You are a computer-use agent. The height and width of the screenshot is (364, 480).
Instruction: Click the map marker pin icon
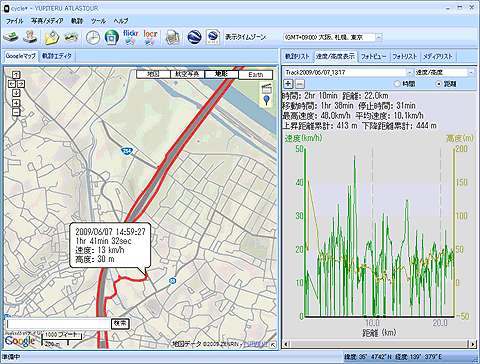pos(266,100)
